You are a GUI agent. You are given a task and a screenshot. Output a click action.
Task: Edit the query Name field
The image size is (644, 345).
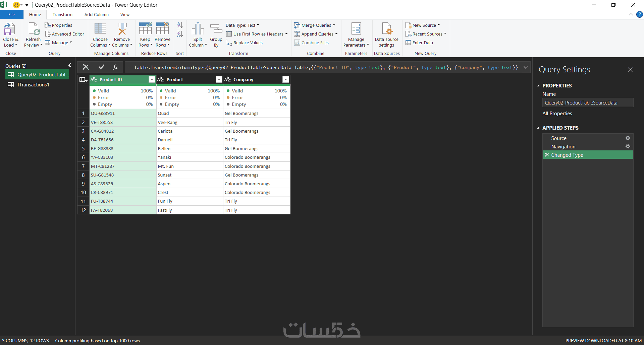[588, 102]
